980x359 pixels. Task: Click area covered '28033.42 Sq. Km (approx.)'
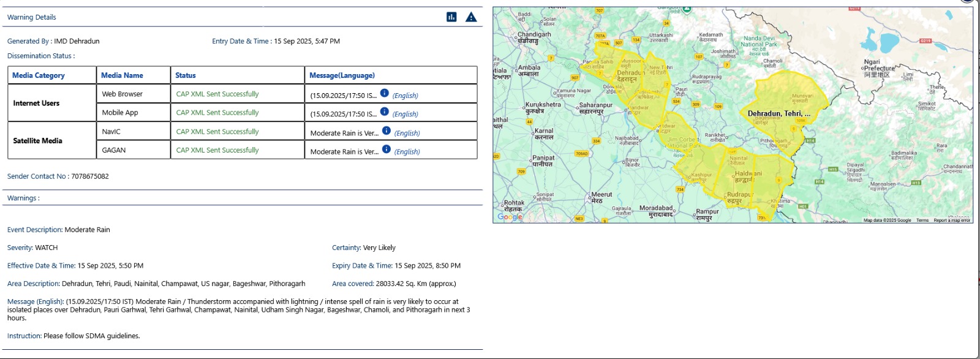[x=416, y=283]
